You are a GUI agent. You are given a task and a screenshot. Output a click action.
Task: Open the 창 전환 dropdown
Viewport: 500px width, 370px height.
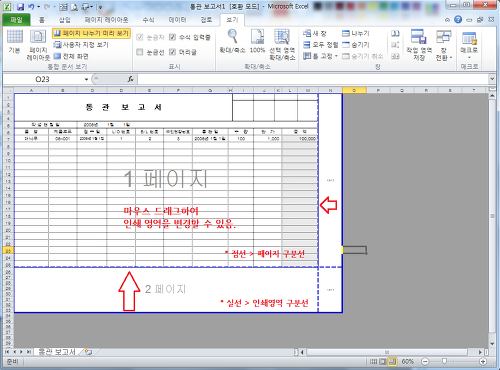(444, 44)
